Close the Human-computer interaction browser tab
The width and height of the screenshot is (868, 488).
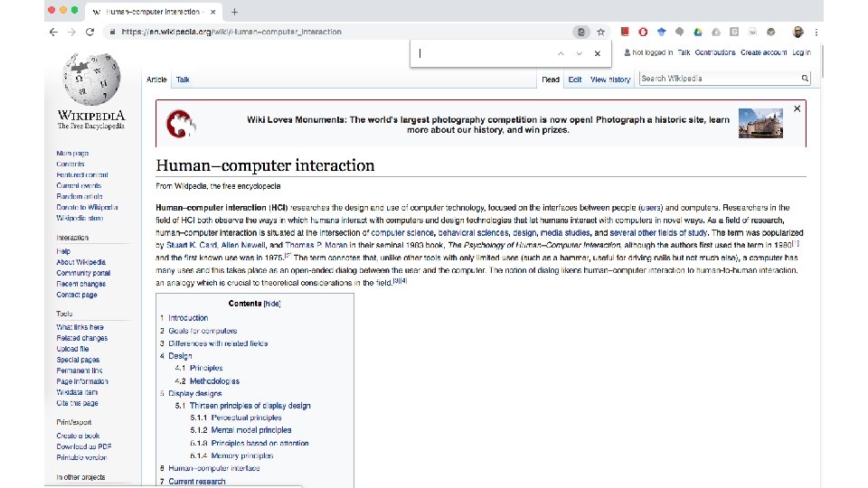[x=213, y=12]
